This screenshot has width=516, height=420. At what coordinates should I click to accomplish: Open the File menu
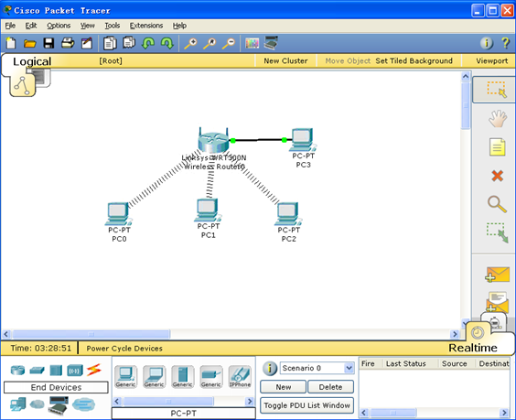tap(10, 26)
